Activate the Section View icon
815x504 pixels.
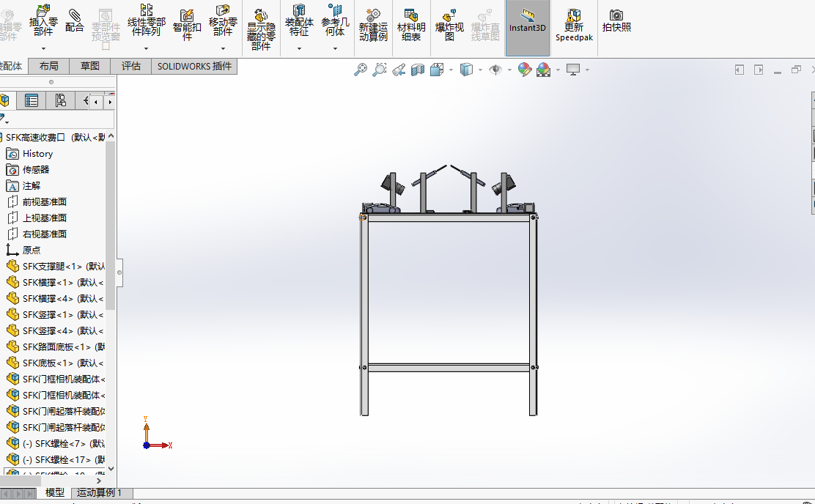418,70
